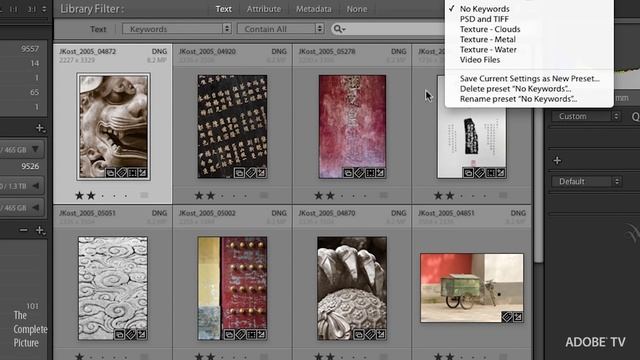Click the minus button in left panel

coord(24,230)
